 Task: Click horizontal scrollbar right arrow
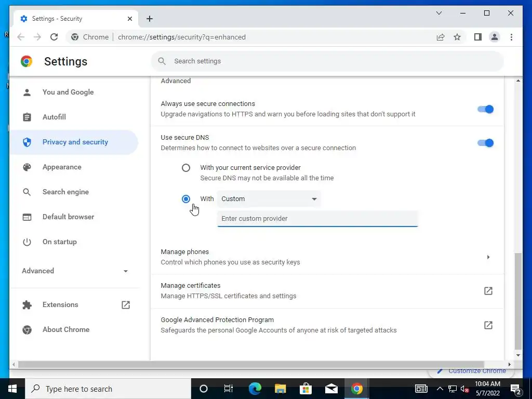coord(509,364)
